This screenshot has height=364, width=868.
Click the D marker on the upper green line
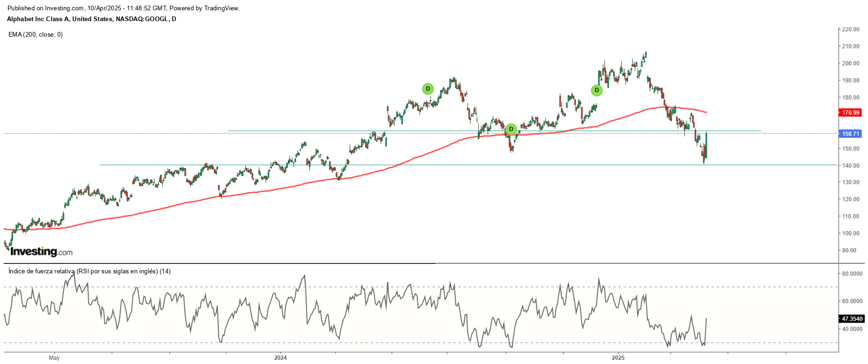pos(511,129)
